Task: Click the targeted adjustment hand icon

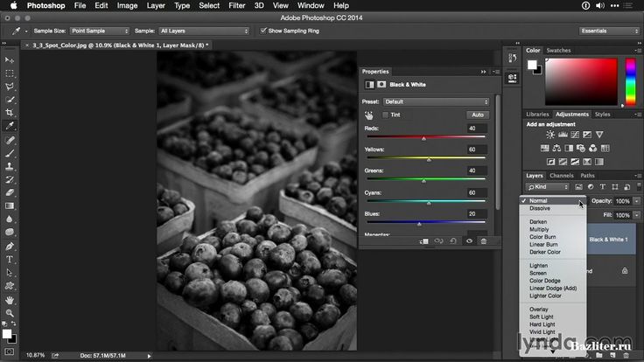Action: 369,115
